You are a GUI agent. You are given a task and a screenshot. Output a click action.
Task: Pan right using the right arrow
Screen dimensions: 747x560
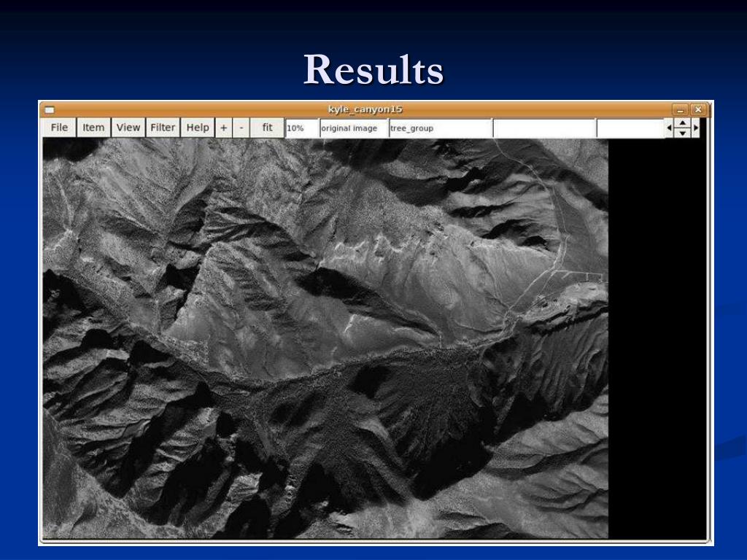click(x=696, y=128)
